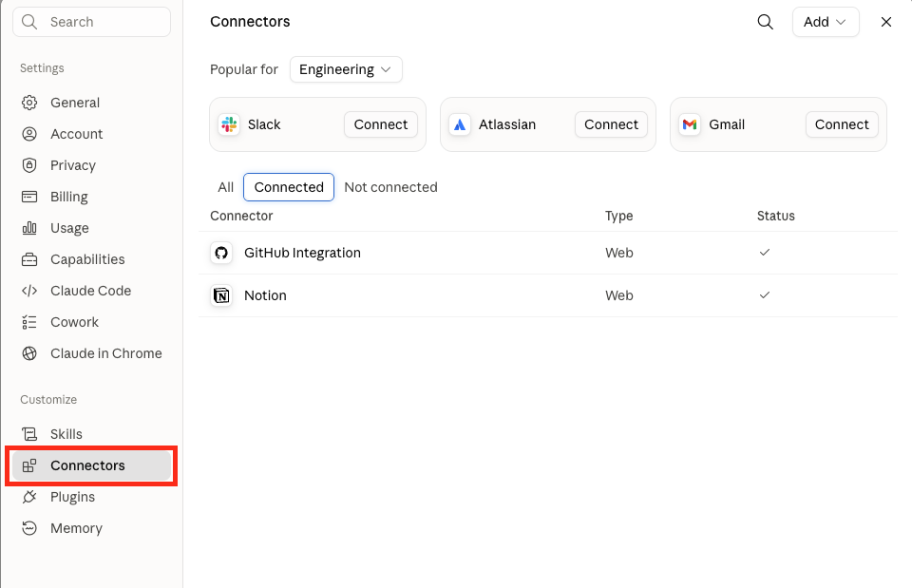Click the Connector column header
This screenshot has height=588, width=912.
point(241,216)
